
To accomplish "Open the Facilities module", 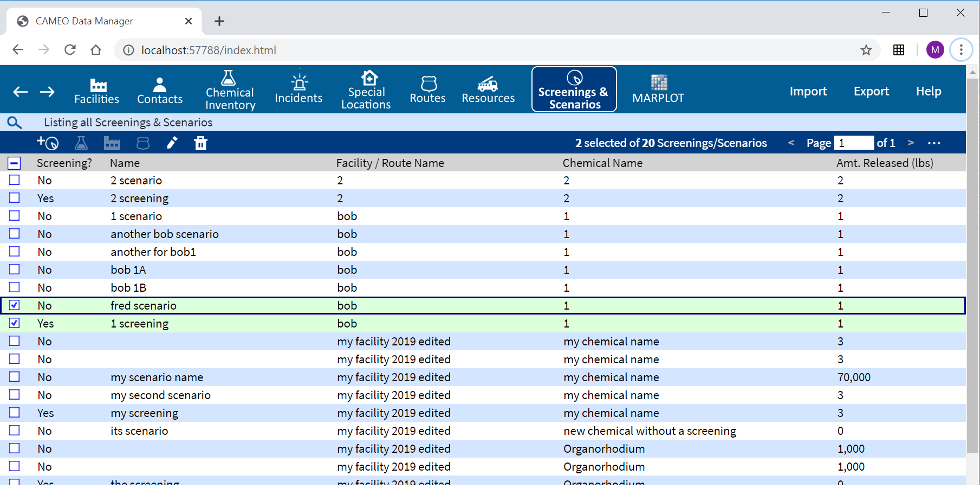I will point(97,90).
